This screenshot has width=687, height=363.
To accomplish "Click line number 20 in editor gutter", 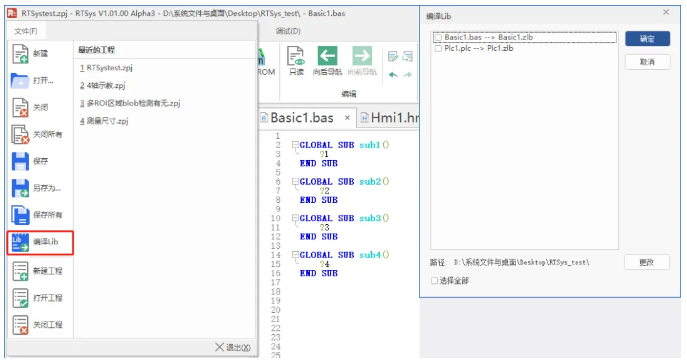I will 275,310.
